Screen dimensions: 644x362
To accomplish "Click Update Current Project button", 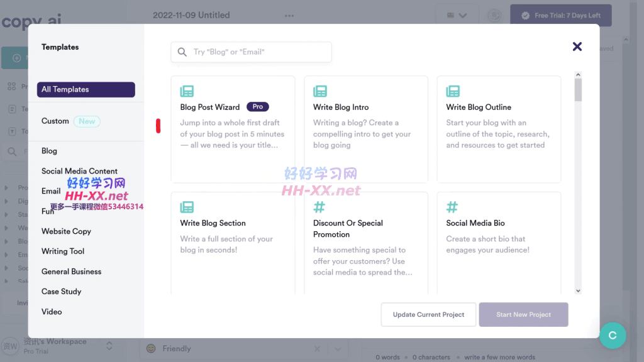I will (x=428, y=315).
